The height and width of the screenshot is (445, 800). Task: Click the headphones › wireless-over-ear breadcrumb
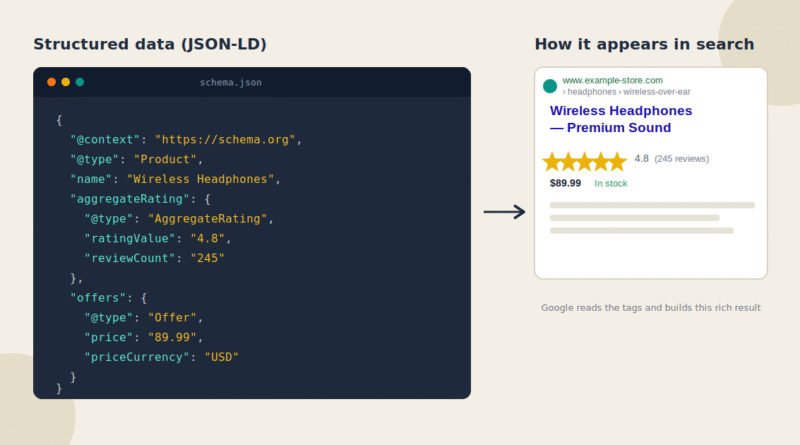click(627, 92)
